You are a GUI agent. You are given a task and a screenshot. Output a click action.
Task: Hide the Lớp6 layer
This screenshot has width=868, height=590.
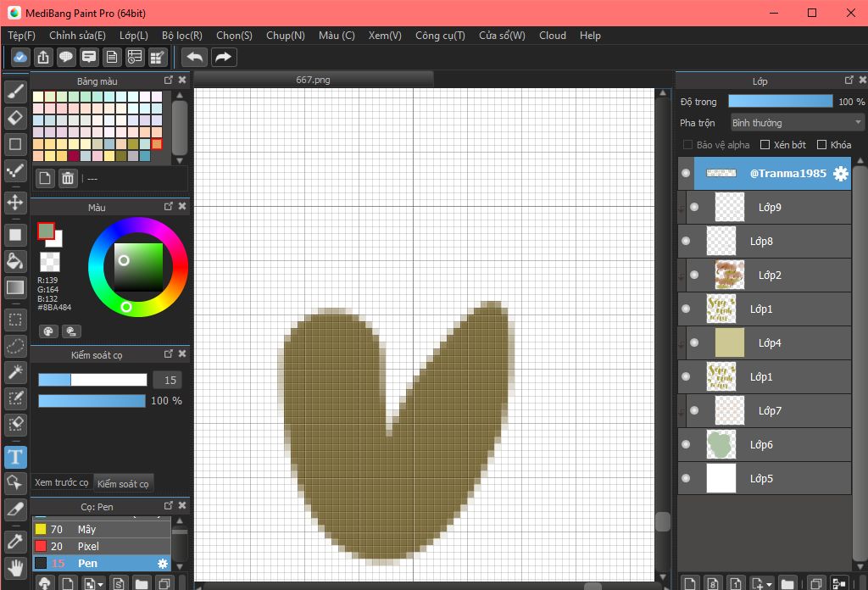tap(686, 444)
